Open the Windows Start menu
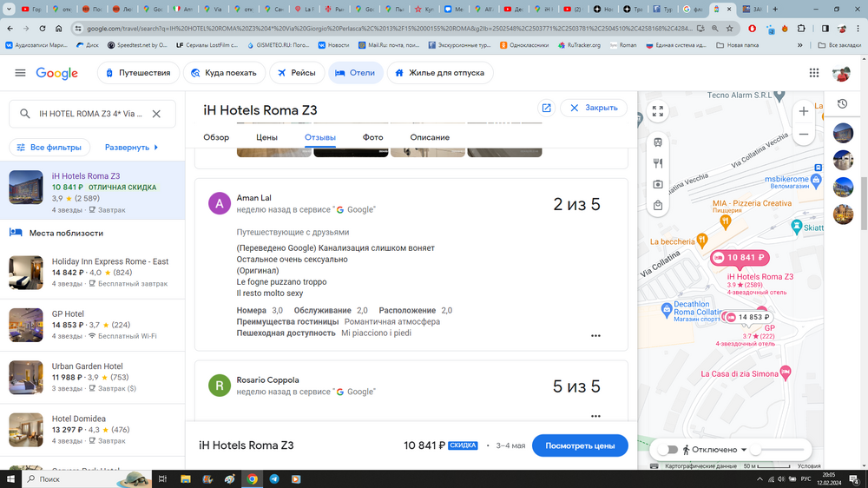 click(x=10, y=479)
